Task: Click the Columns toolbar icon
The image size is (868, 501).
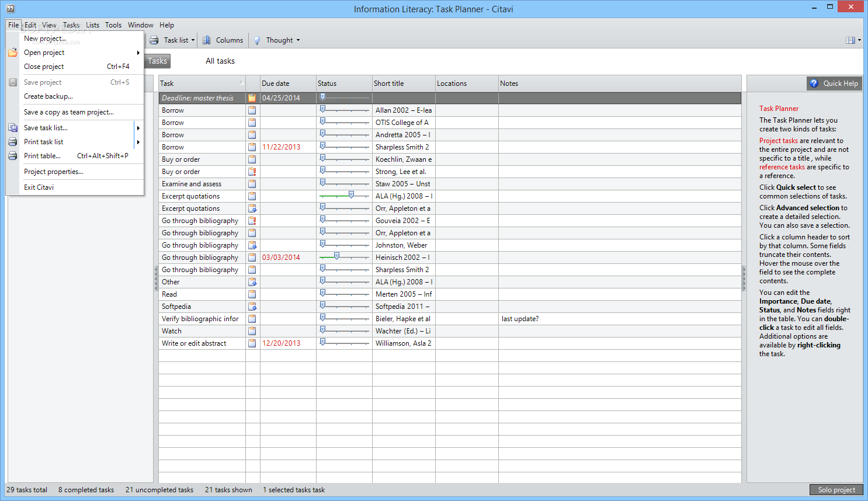Action: [207, 40]
